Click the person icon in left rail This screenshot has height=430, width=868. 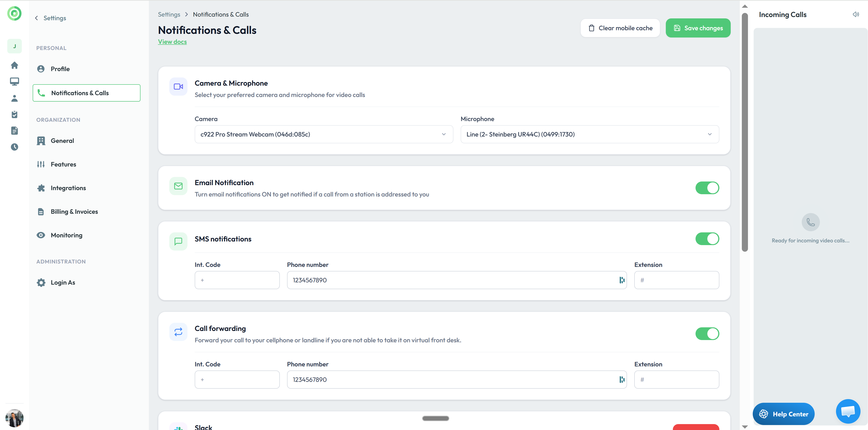coord(15,98)
